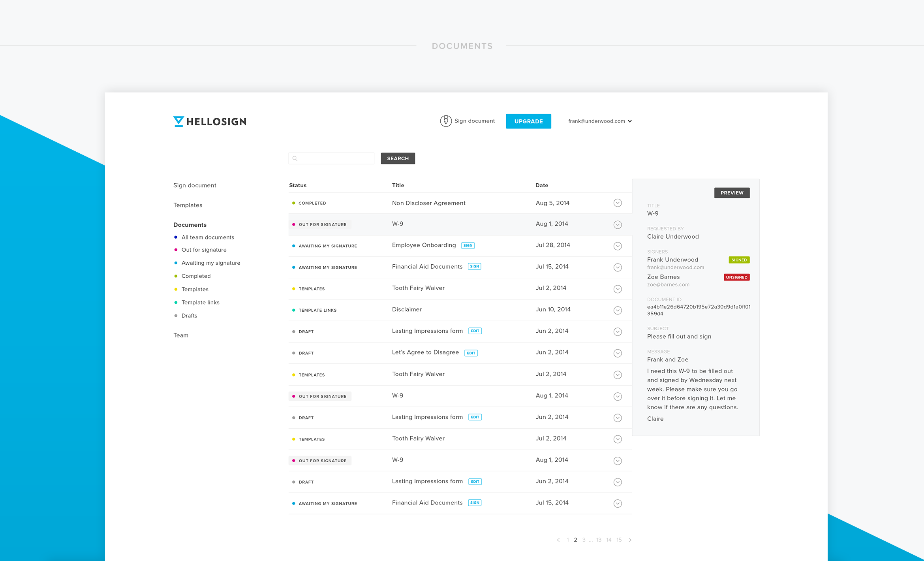924x561 pixels.
Task: Open Disclaimer document title
Action: point(407,310)
